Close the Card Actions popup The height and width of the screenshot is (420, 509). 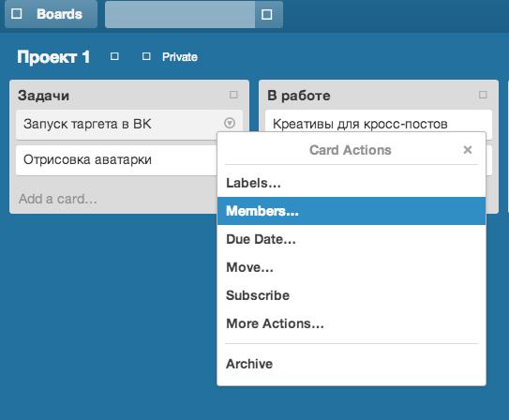pyautogui.click(x=468, y=150)
